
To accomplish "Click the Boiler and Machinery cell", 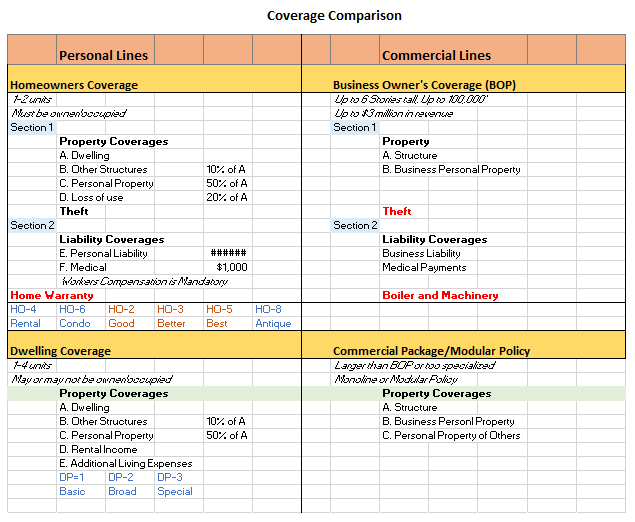I will pyautogui.click(x=440, y=295).
